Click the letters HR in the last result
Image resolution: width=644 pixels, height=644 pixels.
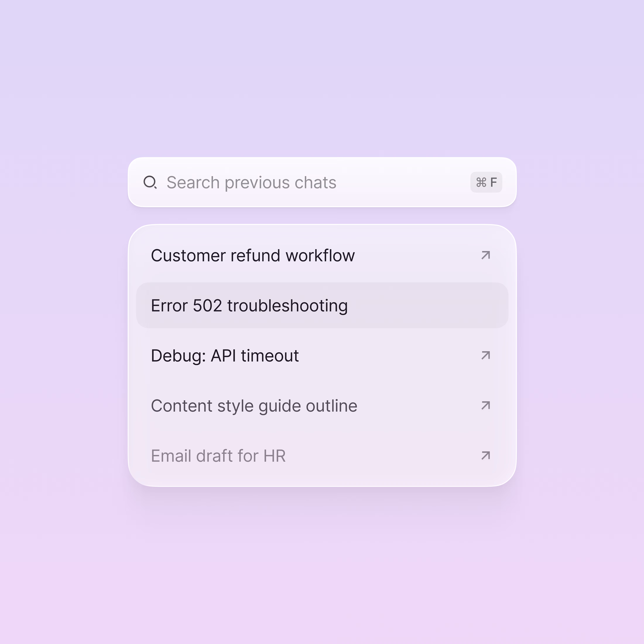[x=274, y=456]
